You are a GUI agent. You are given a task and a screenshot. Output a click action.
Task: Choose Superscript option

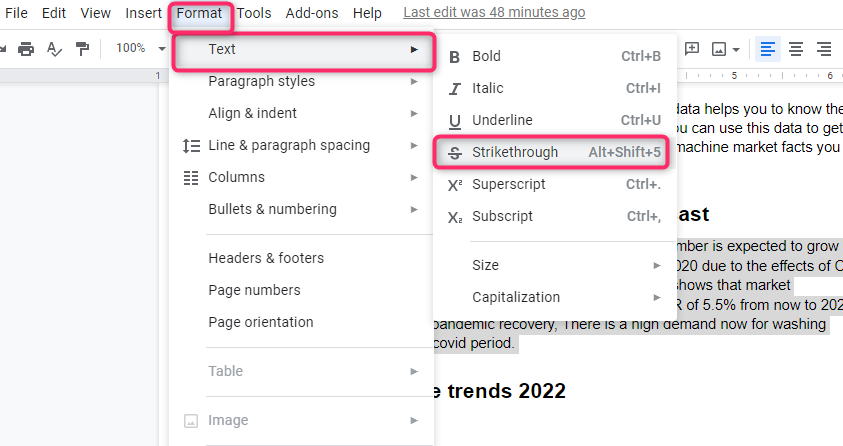pos(555,184)
